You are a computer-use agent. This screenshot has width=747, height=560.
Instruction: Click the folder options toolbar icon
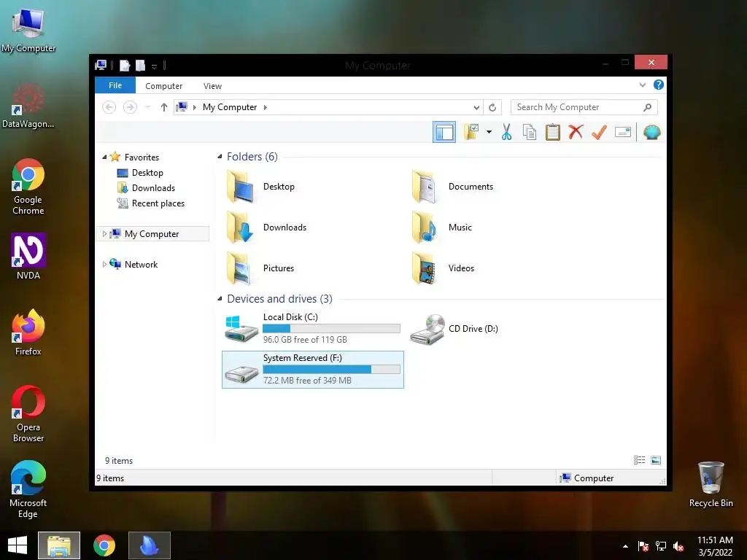tap(472, 132)
